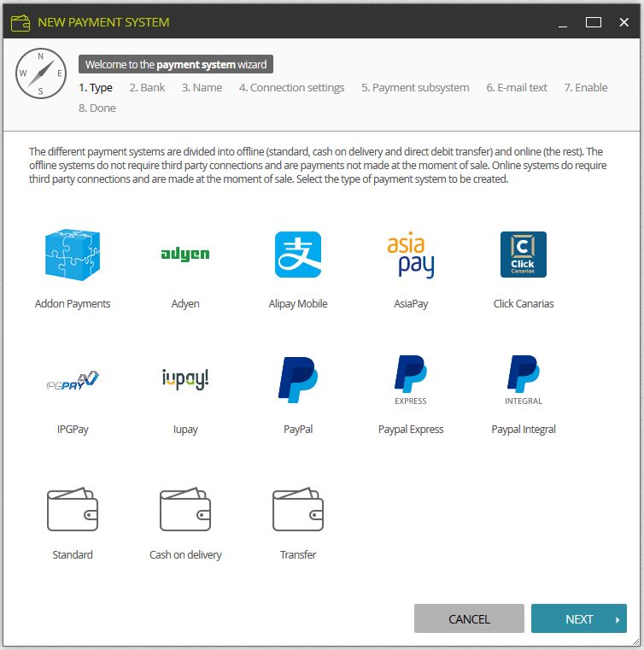Select the Transfer wallet icon
Viewport: 644px width, 650px height.
pos(298,509)
